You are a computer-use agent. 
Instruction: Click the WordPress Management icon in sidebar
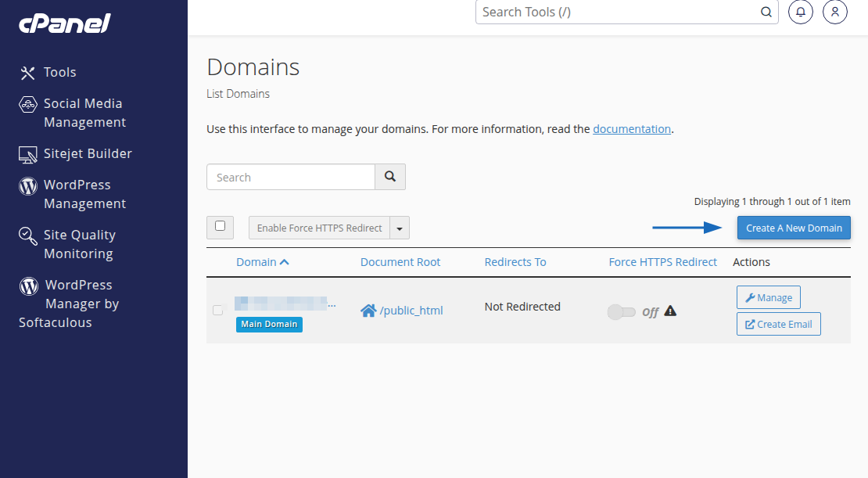(28, 185)
